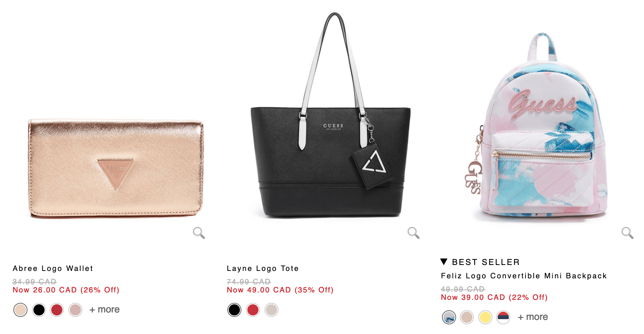Viewport: 644px width, 334px height.
Task: Open quick view magnifier for Feliz Mini Backpack
Action: pyautogui.click(x=627, y=233)
